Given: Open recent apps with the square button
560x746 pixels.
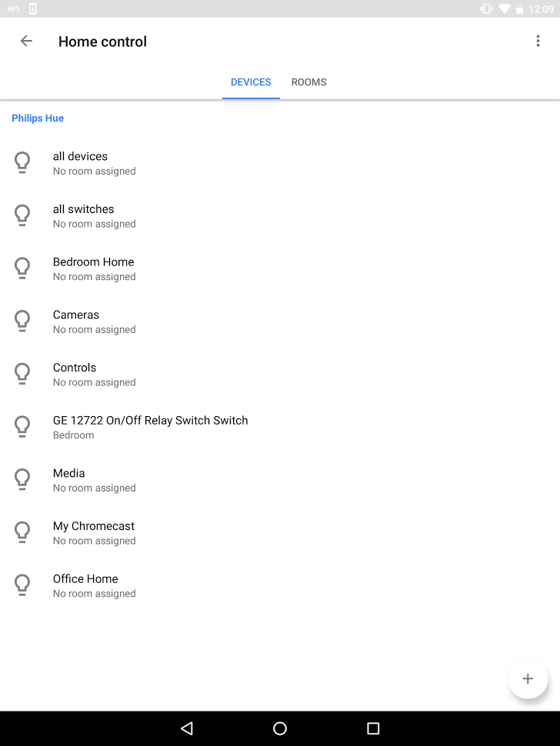Looking at the screenshot, I should point(373,728).
